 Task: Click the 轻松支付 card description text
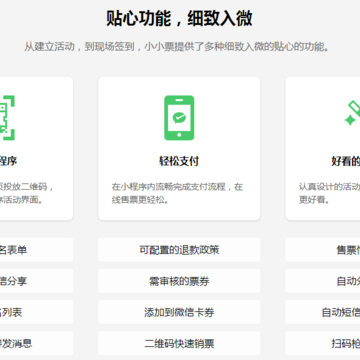(177, 193)
